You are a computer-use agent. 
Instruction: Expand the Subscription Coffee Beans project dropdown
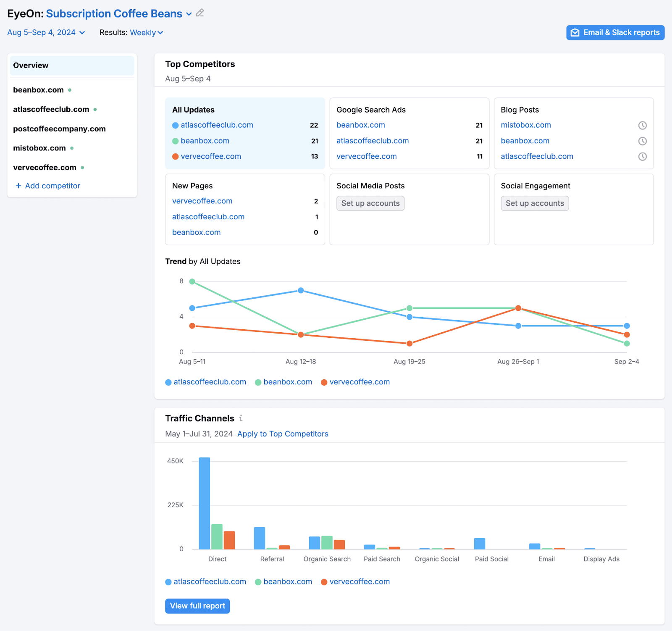click(x=188, y=13)
